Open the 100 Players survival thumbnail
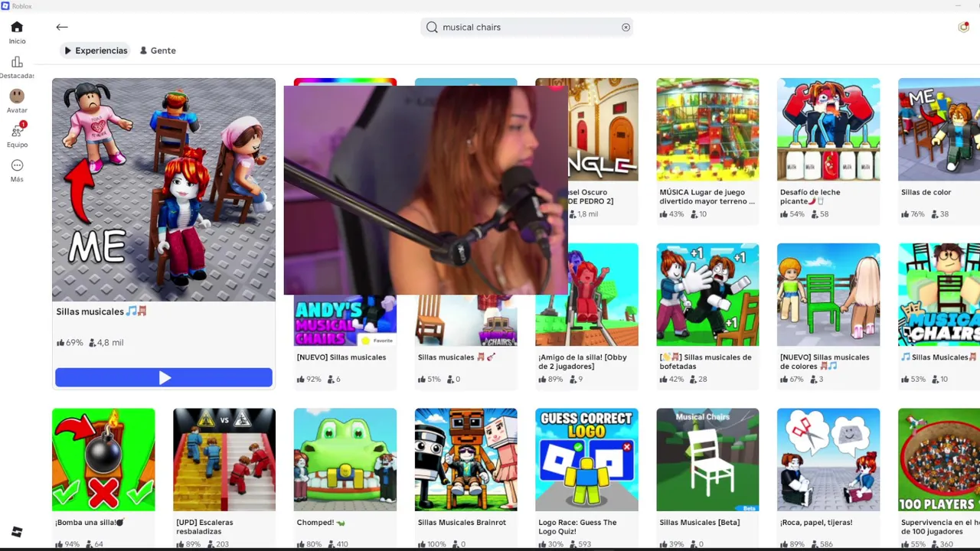This screenshot has width=980, height=551. pyautogui.click(x=939, y=459)
